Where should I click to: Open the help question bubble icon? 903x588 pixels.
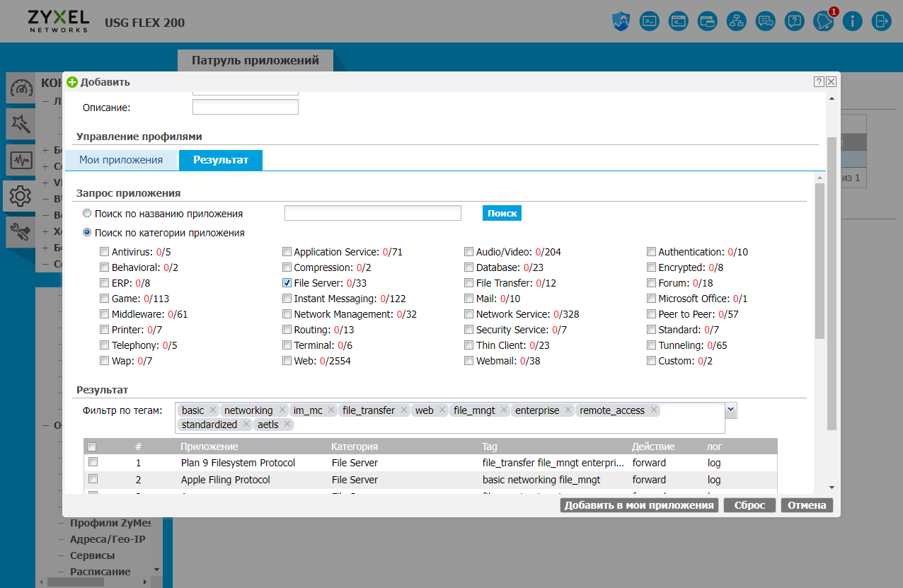(x=795, y=21)
